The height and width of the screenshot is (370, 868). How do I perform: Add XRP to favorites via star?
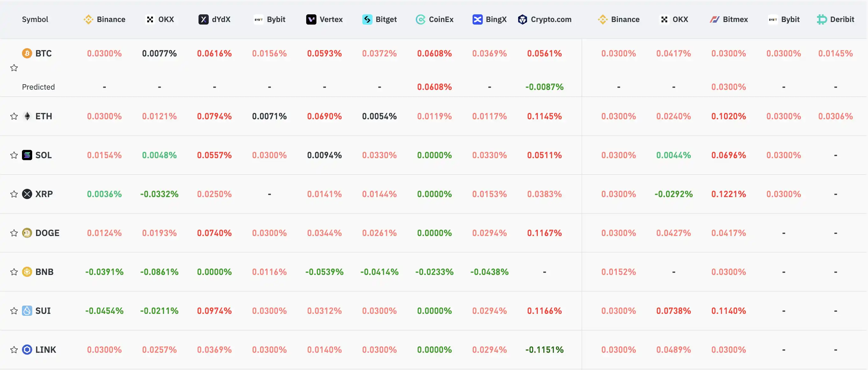pos(14,194)
